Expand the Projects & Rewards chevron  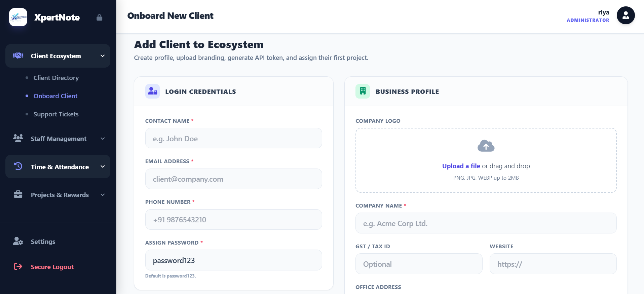click(x=103, y=195)
